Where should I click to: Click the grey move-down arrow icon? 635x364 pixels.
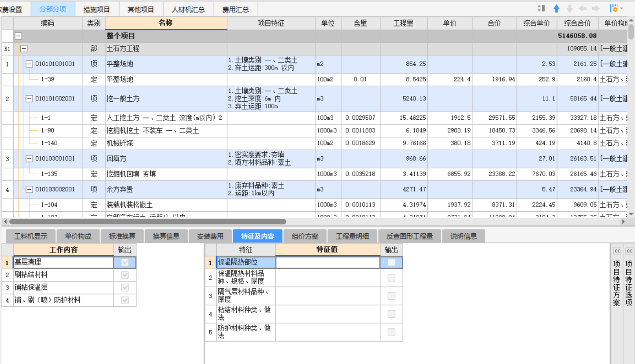point(569,8)
